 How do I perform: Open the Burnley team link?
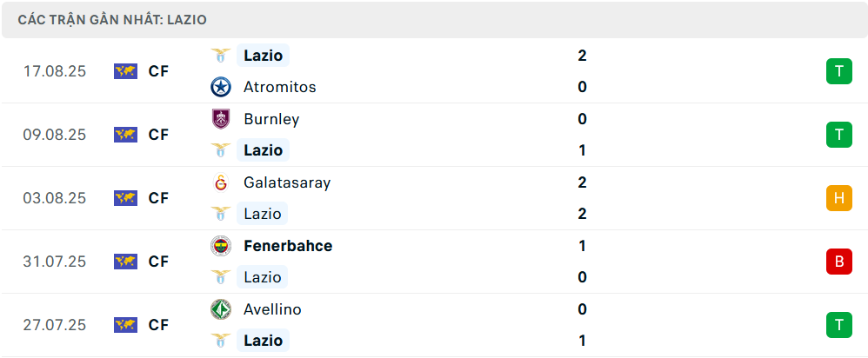(x=271, y=119)
